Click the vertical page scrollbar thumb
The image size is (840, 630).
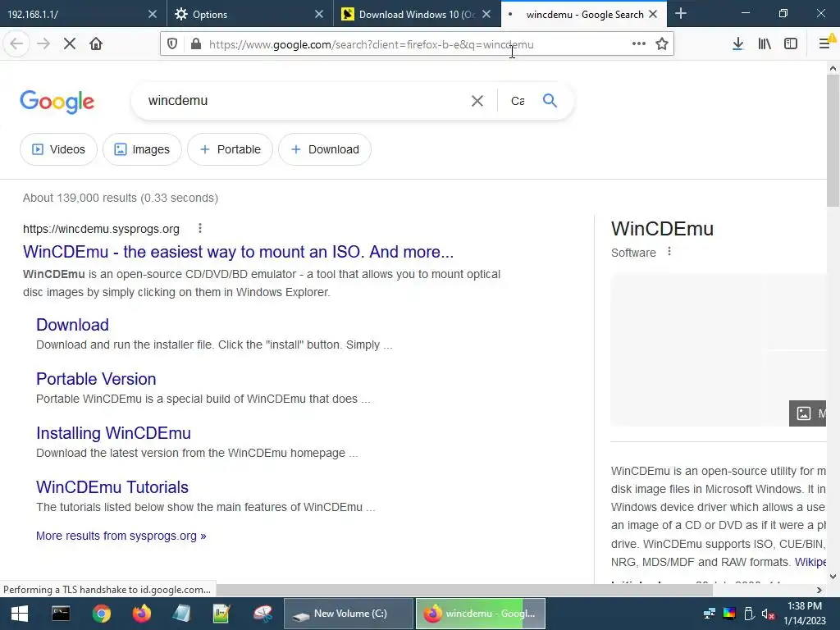[833, 140]
